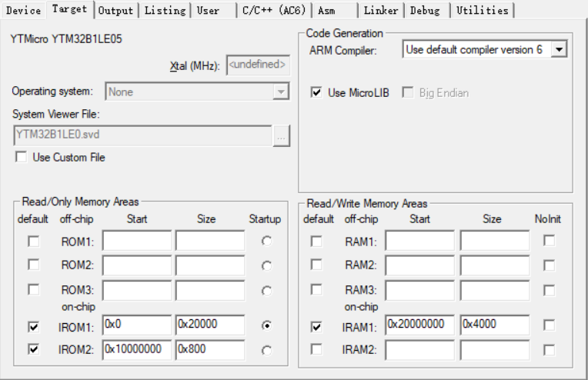Check the IRAM1 NoInit checkbox
Image resolution: width=588 pixels, height=380 pixels.
click(x=549, y=326)
